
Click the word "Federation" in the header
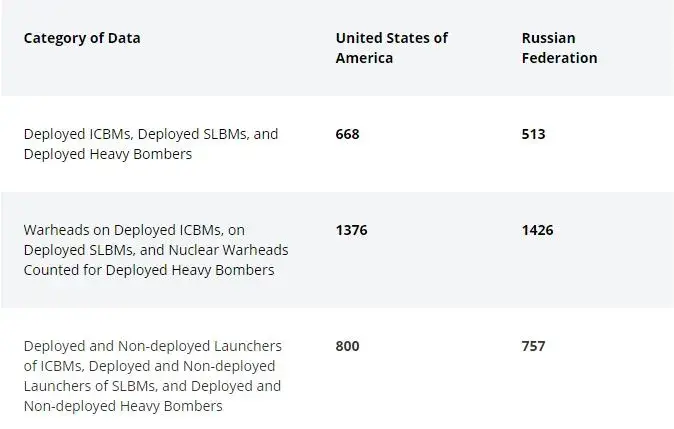tap(559, 58)
